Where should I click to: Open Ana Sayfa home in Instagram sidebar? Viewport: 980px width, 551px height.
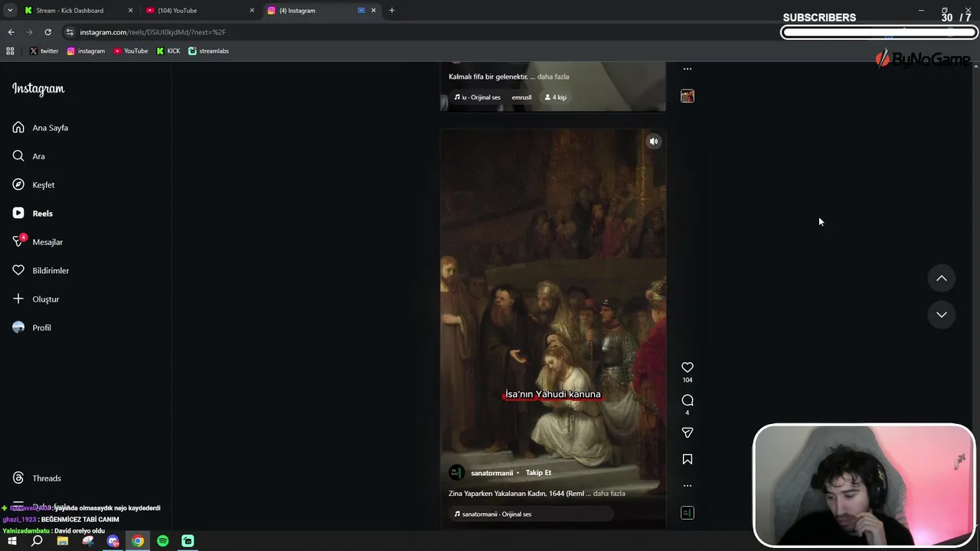coord(41,128)
